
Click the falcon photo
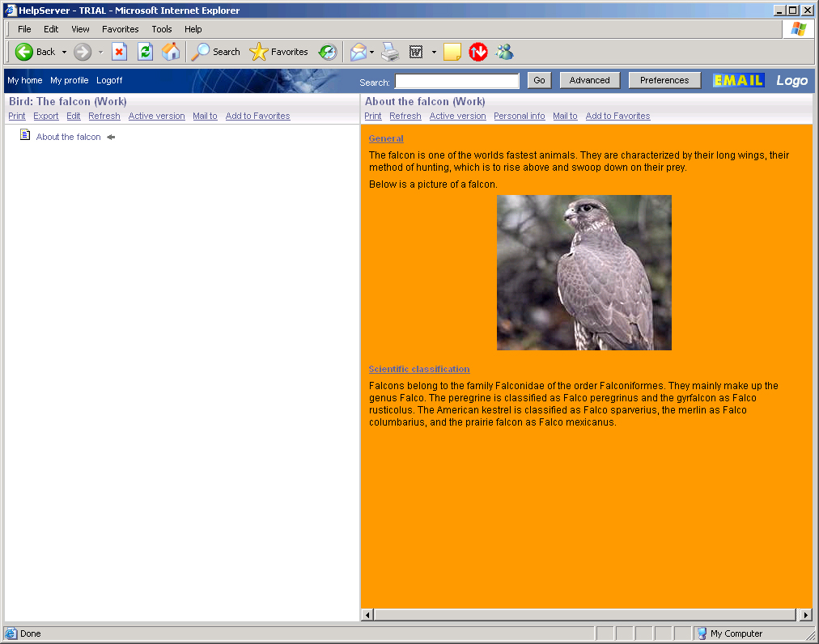[x=584, y=273]
